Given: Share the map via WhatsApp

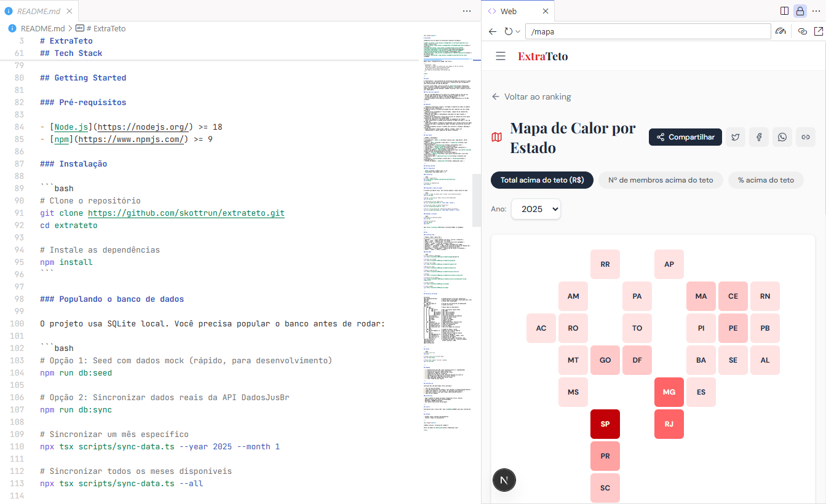Looking at the screenshot, I should [x=782, y=137].
